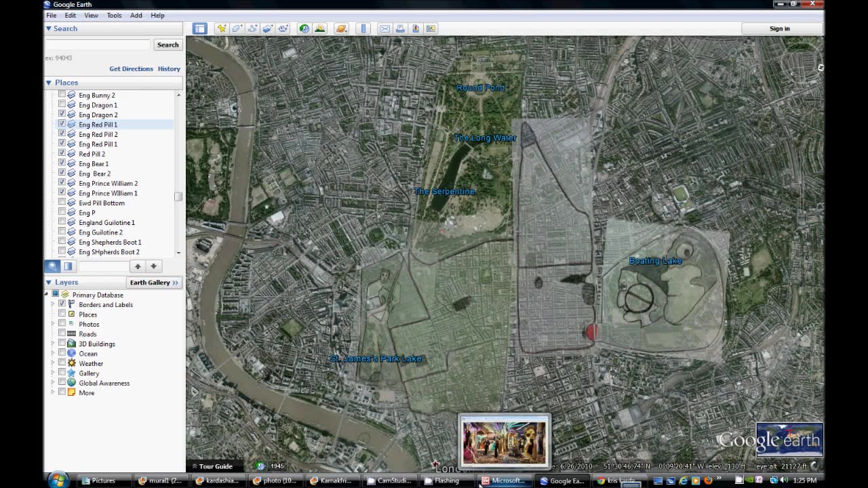Show historical imagery clock icon

pos(304,28)
